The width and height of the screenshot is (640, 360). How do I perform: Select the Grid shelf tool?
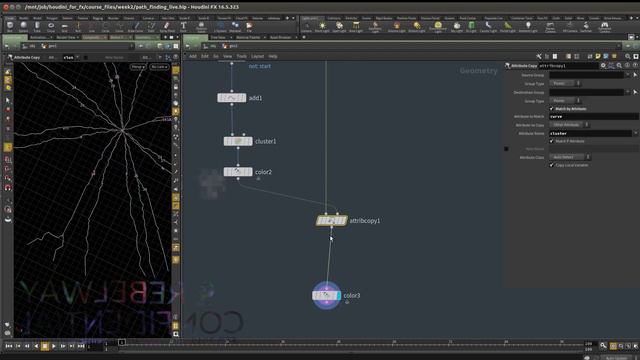coord(64,27)
